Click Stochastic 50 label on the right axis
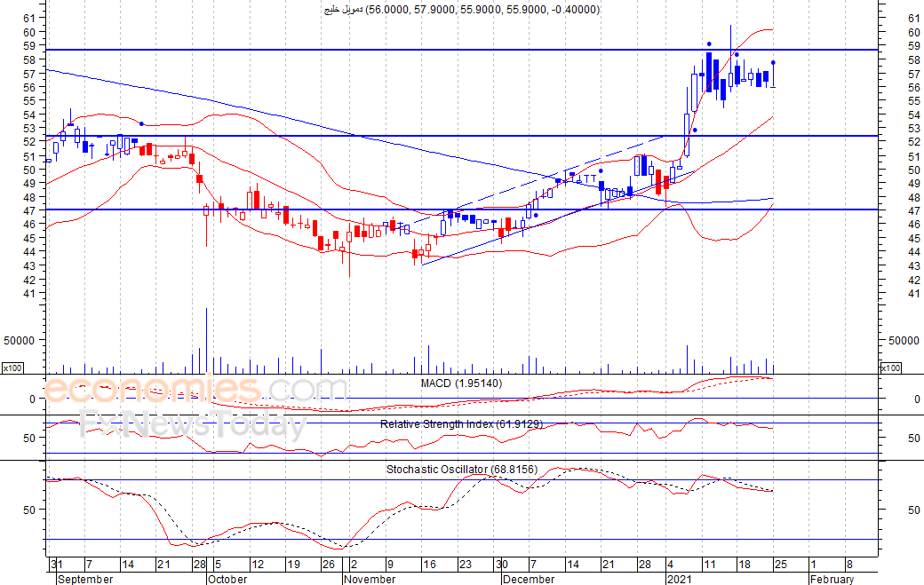This screenshot has width=924, height=585. click(x=913, y=510)
